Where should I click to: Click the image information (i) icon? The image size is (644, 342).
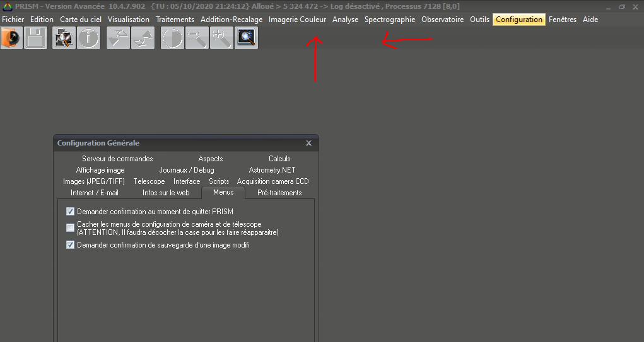88,38
